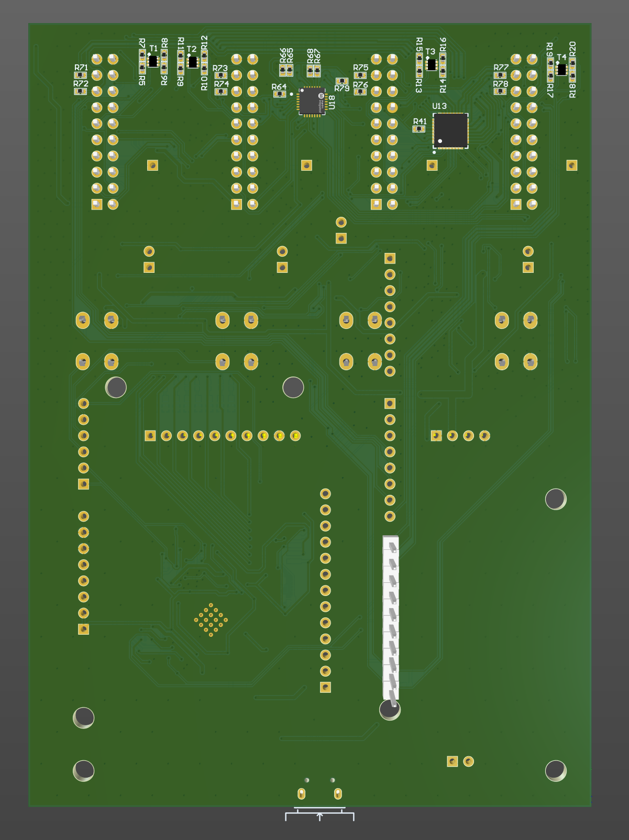Click the R12 label
Viewport: 629px width, 840px height.
(204, 42)
